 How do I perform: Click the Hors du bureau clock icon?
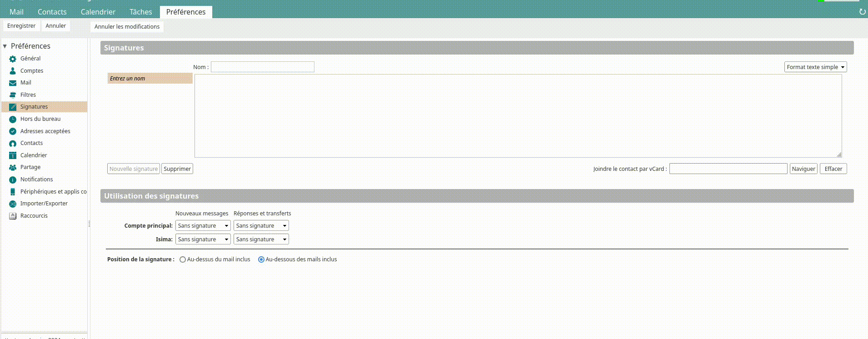(x=13, y=119)
